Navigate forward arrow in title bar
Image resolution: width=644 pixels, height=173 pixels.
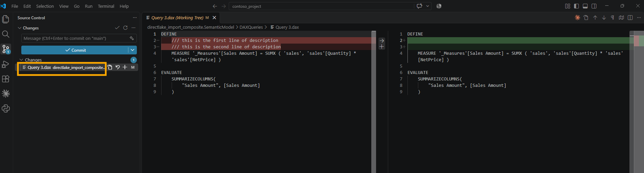coord(224,6)
